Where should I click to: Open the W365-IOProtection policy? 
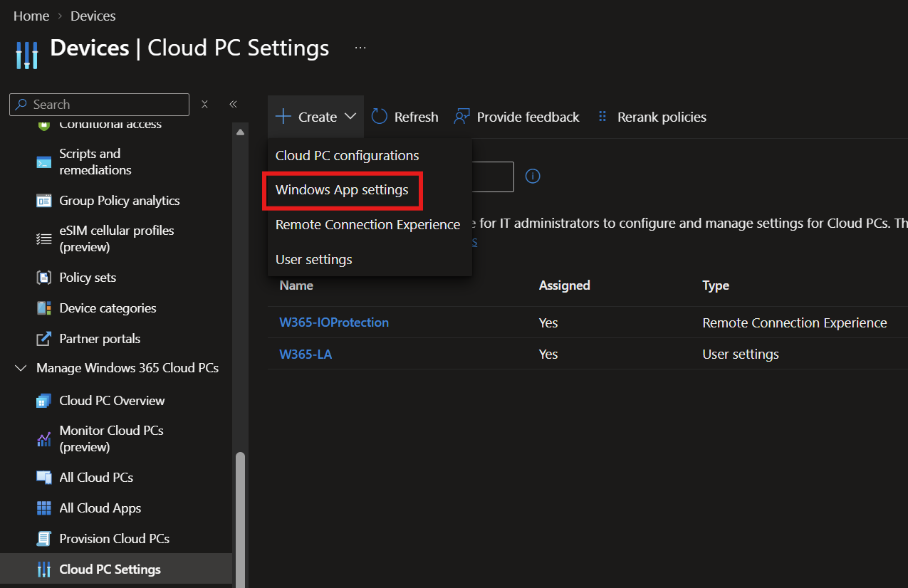click(334, 322)
